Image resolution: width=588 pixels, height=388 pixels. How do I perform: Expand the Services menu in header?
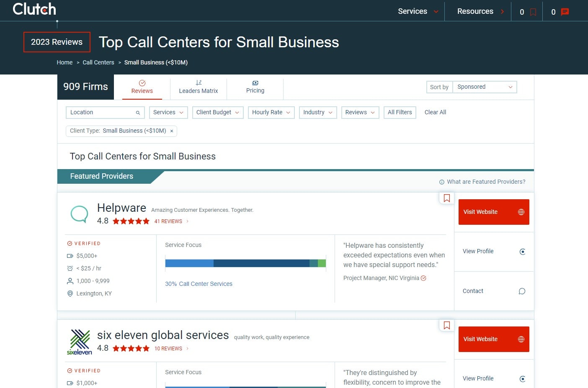(418, 11)
